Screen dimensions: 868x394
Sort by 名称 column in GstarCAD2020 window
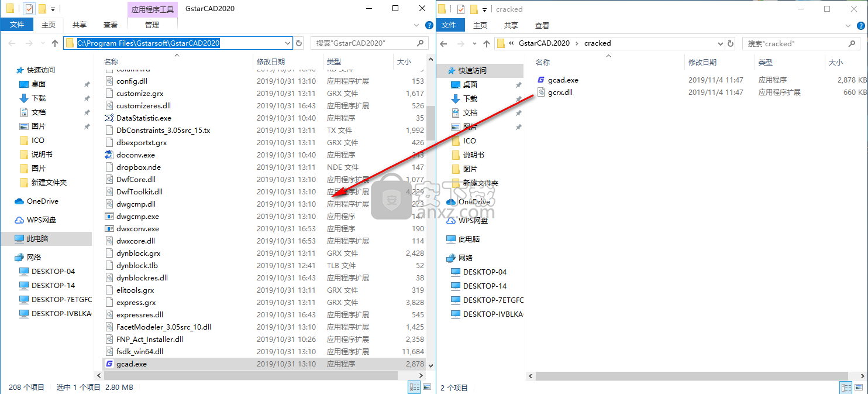[111, 61]
